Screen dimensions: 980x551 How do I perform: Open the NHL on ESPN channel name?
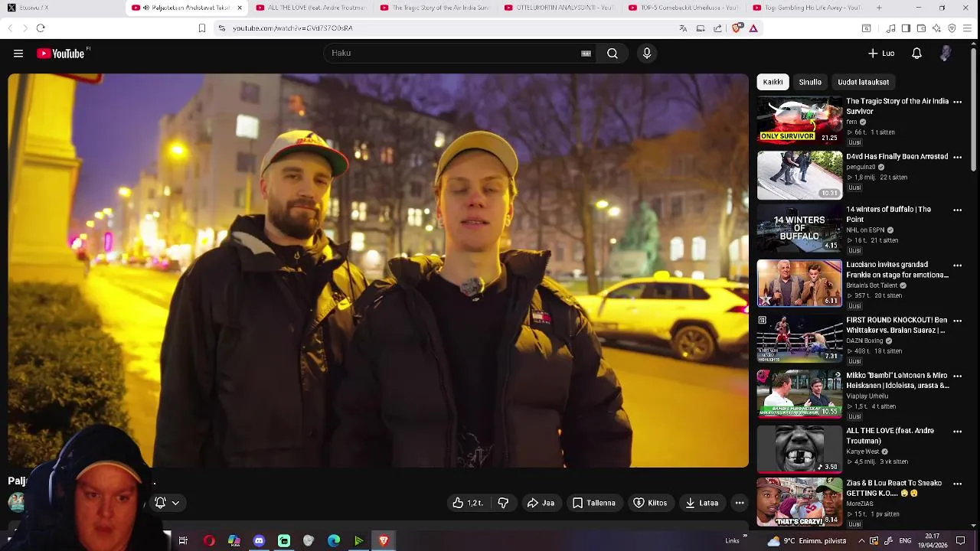coord(865,230)
